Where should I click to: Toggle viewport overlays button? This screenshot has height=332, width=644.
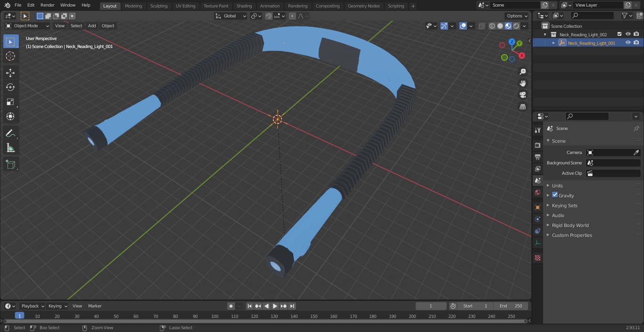[x=463, y=26]
